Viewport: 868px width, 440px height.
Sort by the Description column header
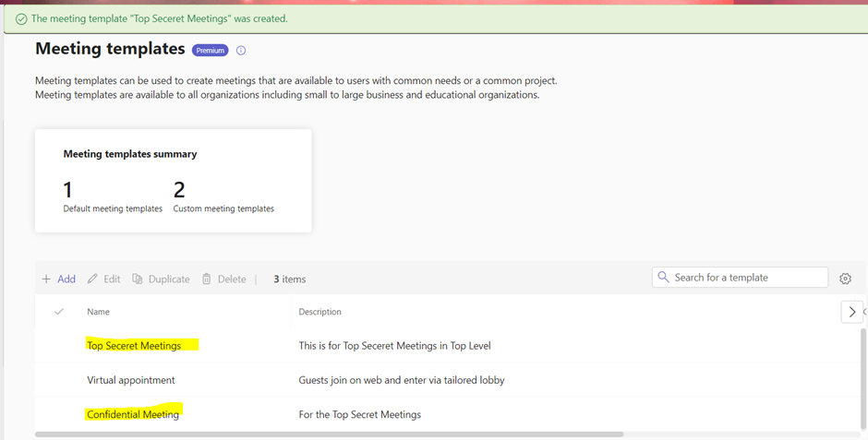(x=319, y=312)
